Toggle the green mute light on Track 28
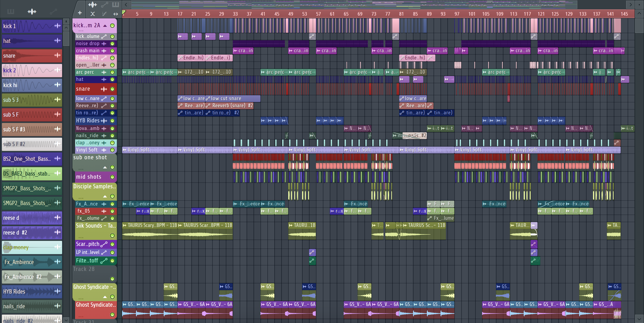This screenshot has width=644, height=323. (x=112, y=279)
